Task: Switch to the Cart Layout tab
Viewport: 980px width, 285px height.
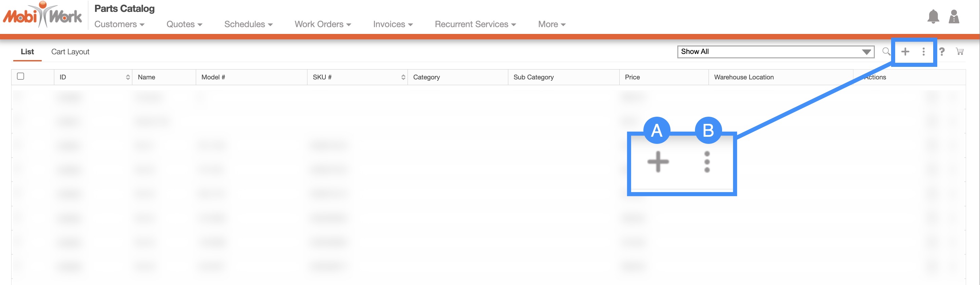Action: pos(70,52)
